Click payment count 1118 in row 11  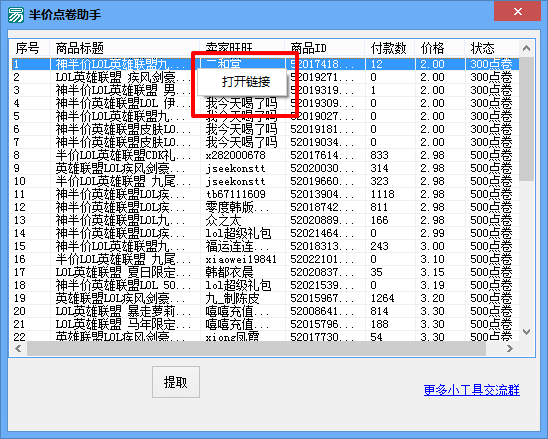(x=382, y=194)
